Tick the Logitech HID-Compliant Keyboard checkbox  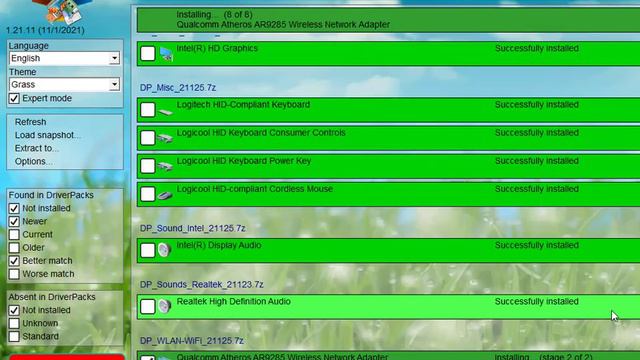coord(148,110)
